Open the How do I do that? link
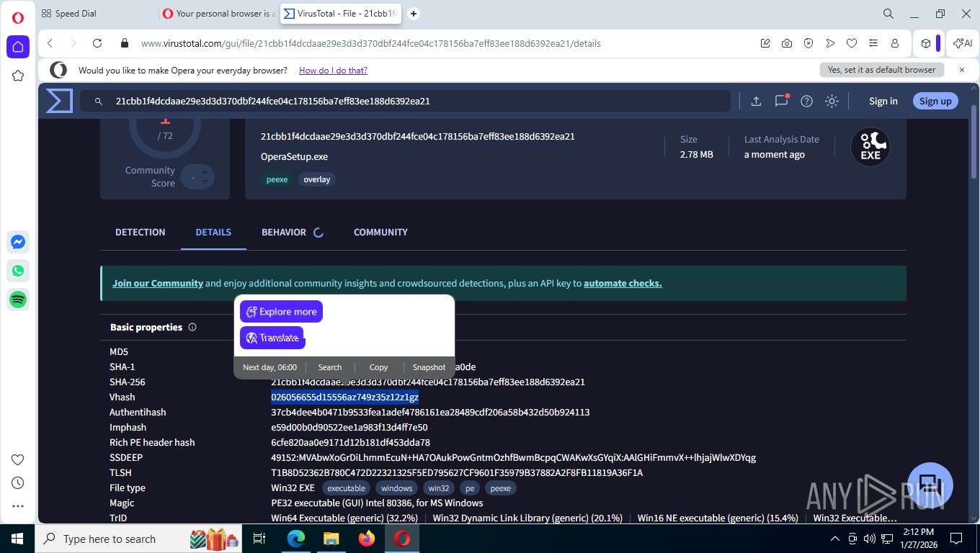 pyautogui.click(x=333, y=71)
